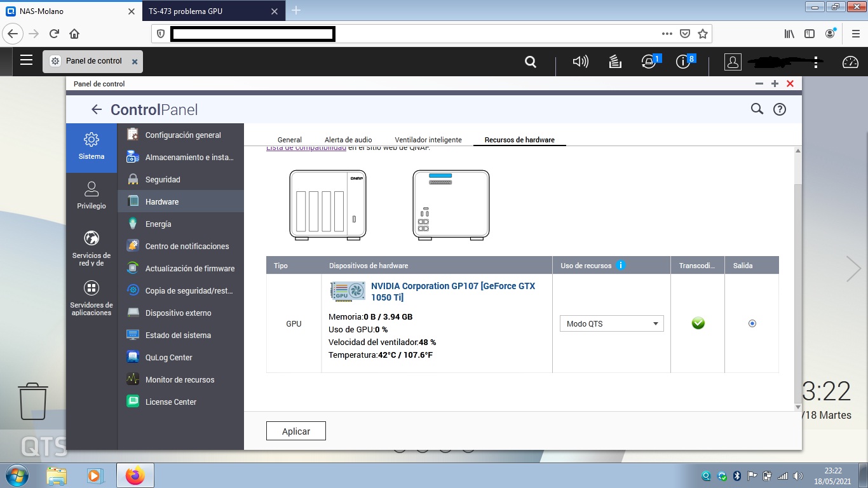Select the Salida radio button for GPU
This screenshot has height=488, width=868.
click(x=752, y=323)
